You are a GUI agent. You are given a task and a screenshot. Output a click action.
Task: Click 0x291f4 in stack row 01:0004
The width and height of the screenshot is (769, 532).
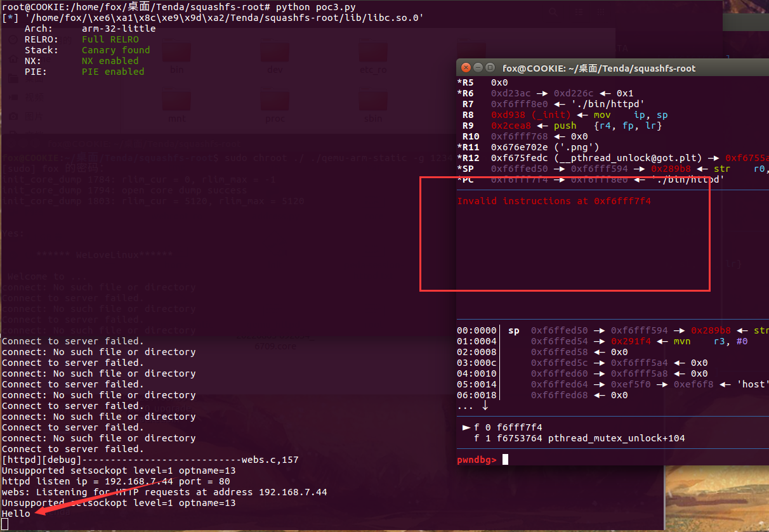click(631, 341)
